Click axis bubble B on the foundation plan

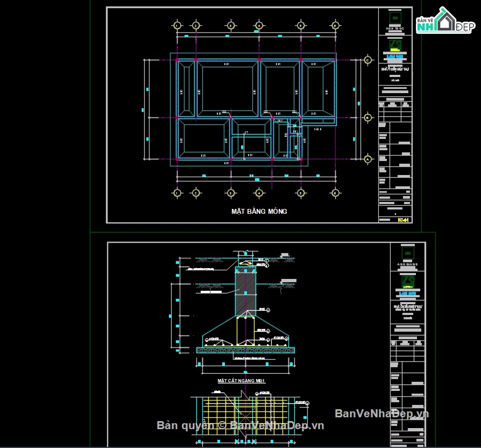tap(368, 117)
